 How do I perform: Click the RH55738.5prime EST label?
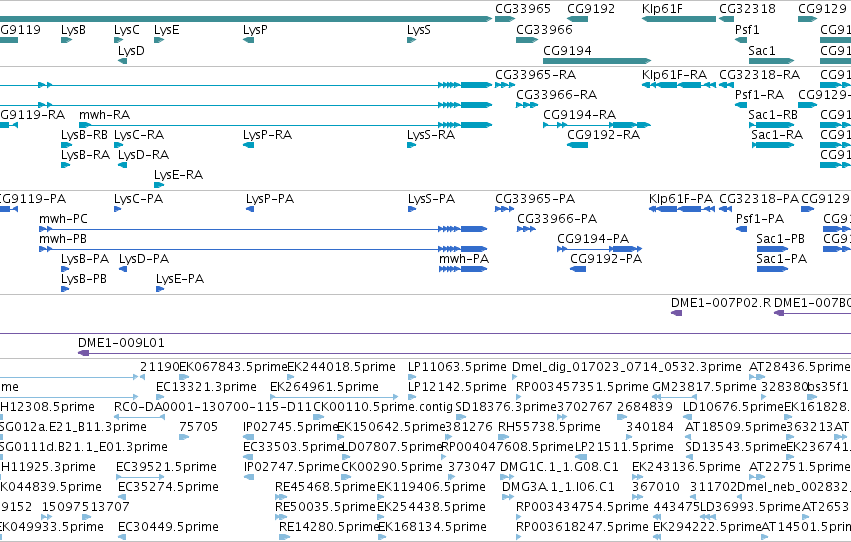549,428
